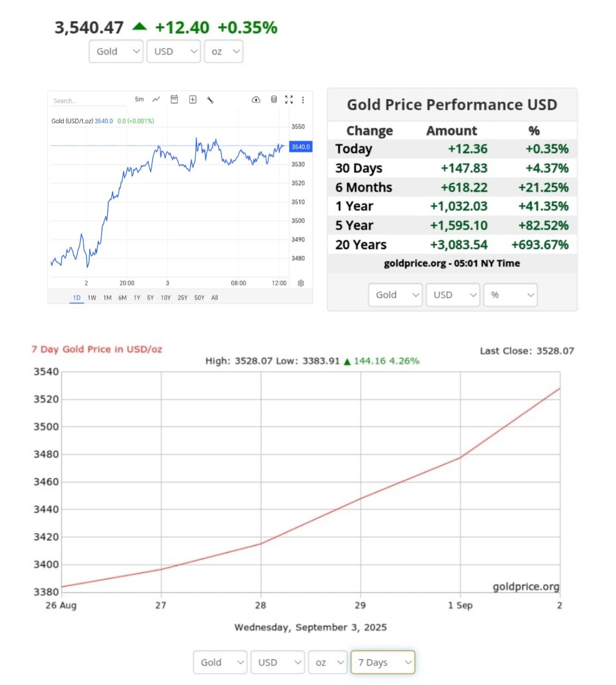Open the chart tools wrench icon
The width and height of the screenshot is (616, 685).
(x=210, y=100)
